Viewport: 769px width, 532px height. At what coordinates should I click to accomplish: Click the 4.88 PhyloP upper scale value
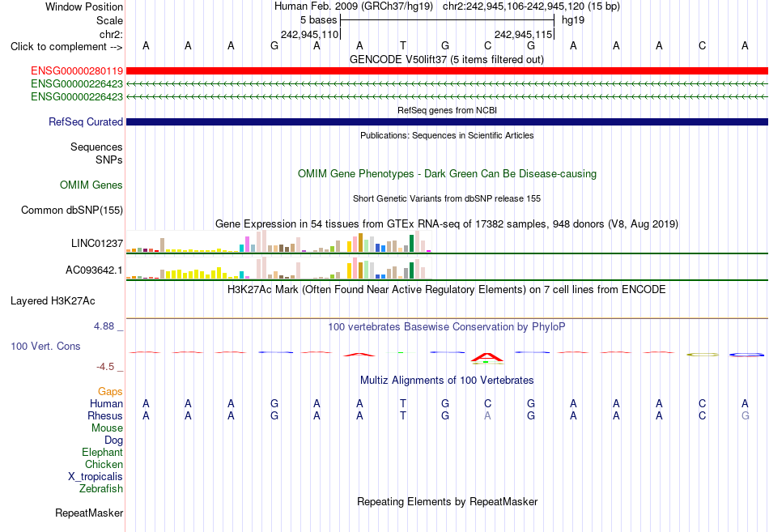(x=104, y=326)
